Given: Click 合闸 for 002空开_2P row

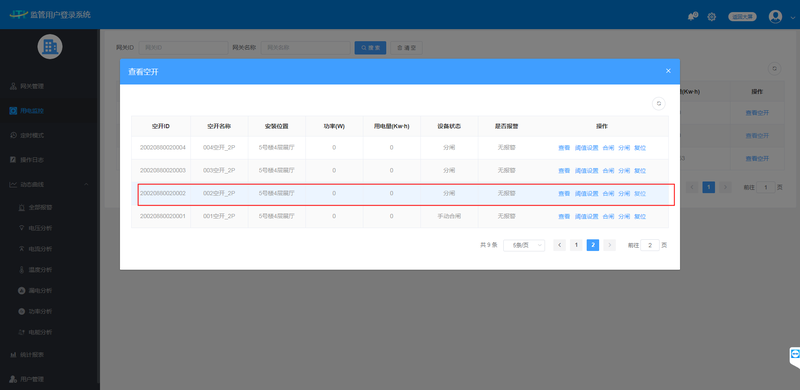Looking at the screenshot, I should pos(608,194).
